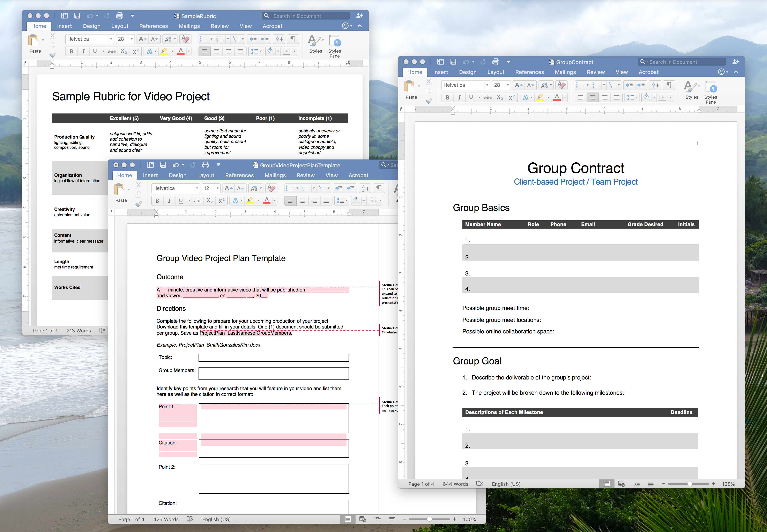
Task: Toggle Bold in GroupVideoProjectPlanTemplate ribbon
Action: [157, 201]
